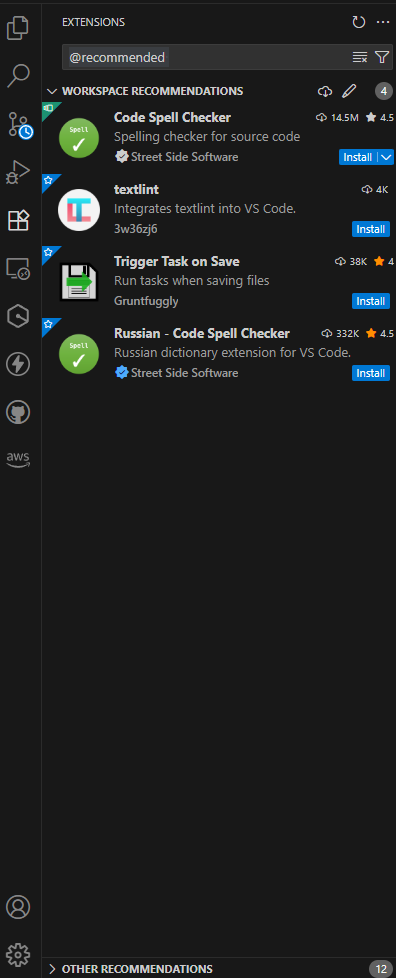Open the Search view in activity bar
The height and width of the screenshot is (978, 396).
[x=18, y=75]
